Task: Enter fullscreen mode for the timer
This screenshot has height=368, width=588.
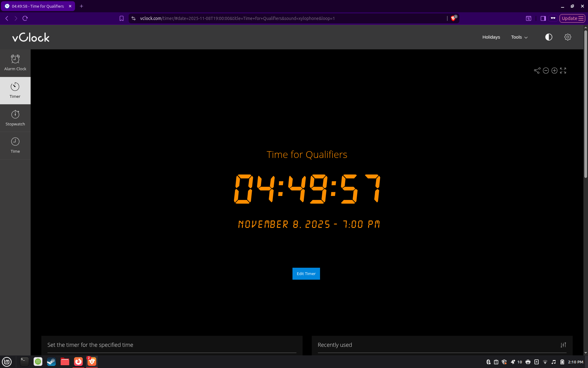Action: click(x=563, y=71)
